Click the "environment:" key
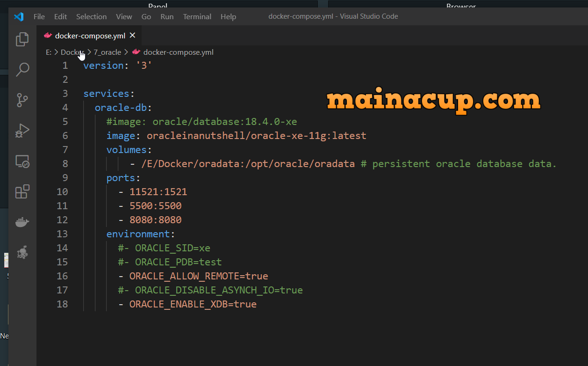588x366 pixels. [141, 234]
